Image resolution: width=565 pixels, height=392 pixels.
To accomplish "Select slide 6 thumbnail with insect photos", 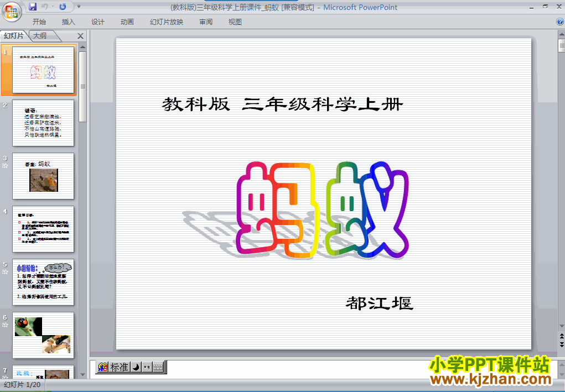I will [43, 335].
